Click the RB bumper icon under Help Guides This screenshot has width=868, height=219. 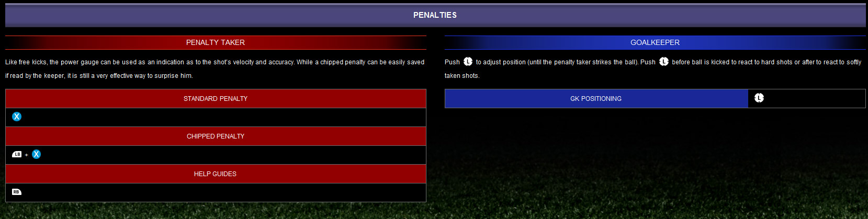coord(17,192)
